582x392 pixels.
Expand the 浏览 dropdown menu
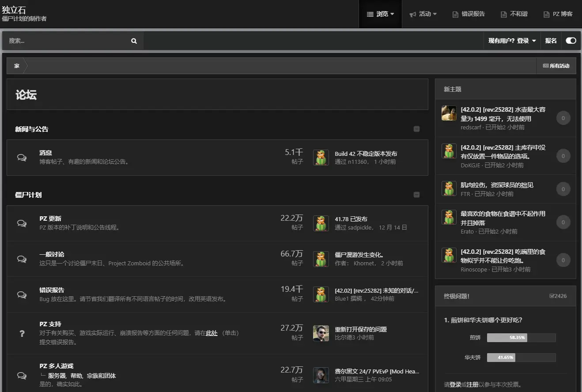380,14
